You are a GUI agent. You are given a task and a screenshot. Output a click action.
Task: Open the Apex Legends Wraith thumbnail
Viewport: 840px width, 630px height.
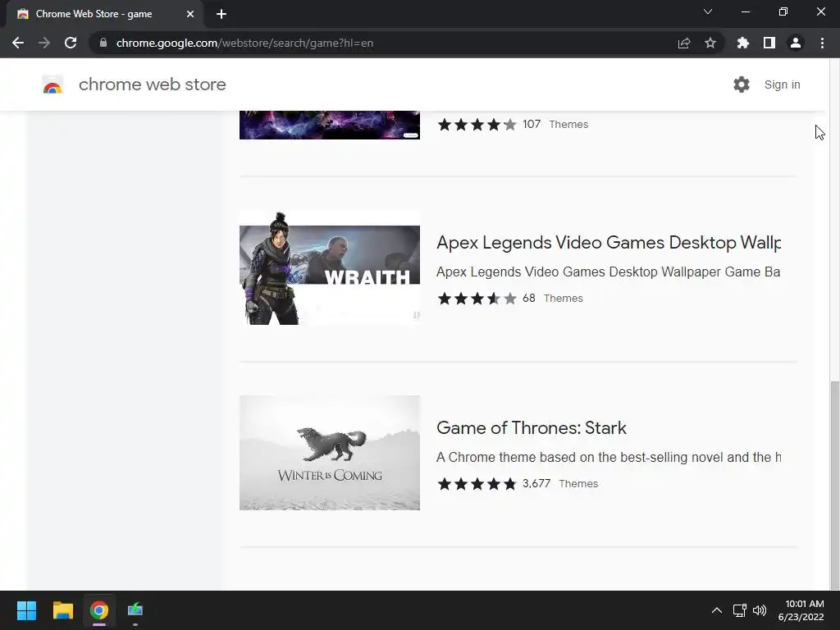click(x=330, y=268)
